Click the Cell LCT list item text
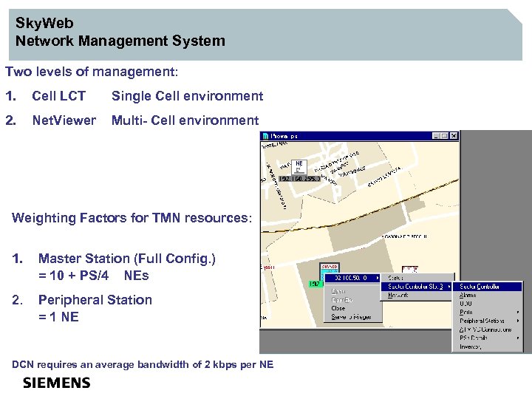 coord(58,96)
